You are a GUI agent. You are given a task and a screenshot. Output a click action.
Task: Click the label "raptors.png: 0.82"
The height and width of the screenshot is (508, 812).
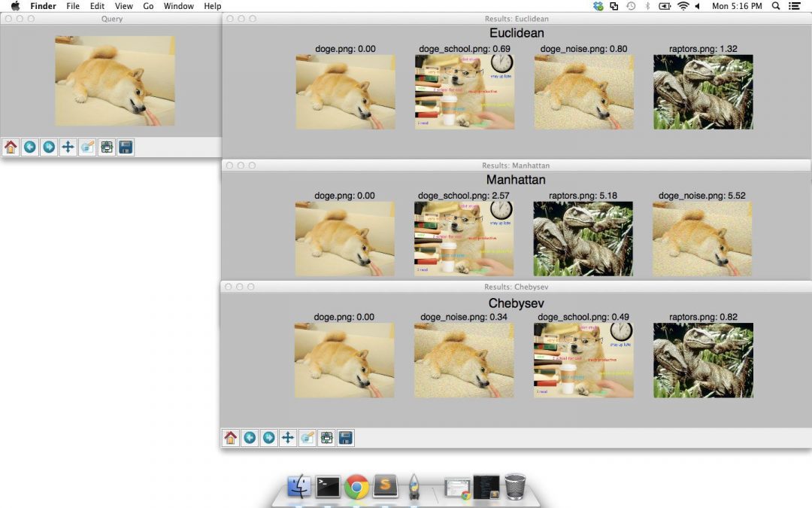click(x=703, y=317)
